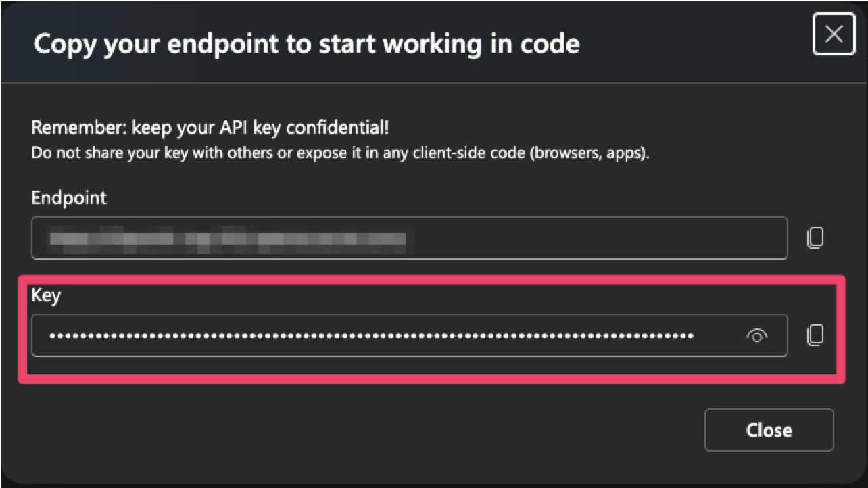Screen dimensions: 868x488
Task: Click the blurred endpoint value text
Action: (x=230, y=238)
